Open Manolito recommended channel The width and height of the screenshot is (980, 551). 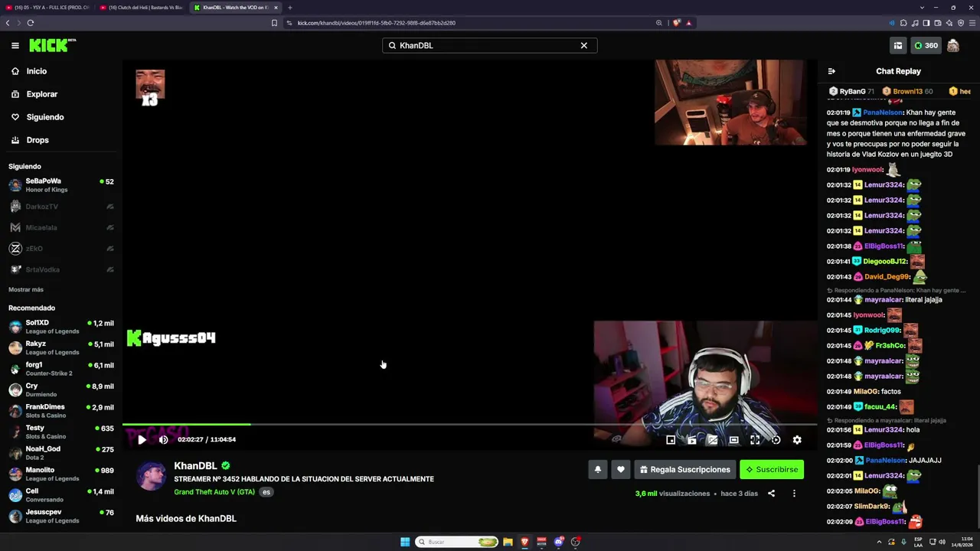coord(61,474)
